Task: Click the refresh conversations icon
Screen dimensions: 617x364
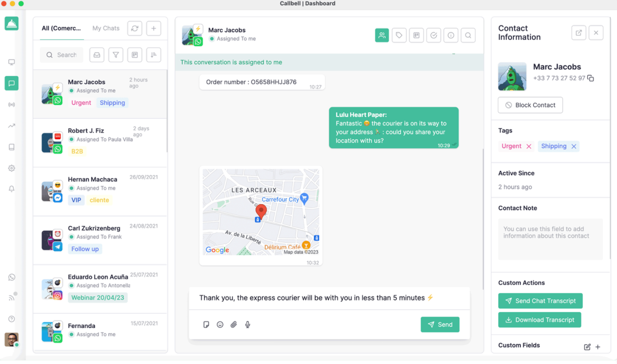Action: click(x=135, y=28)
